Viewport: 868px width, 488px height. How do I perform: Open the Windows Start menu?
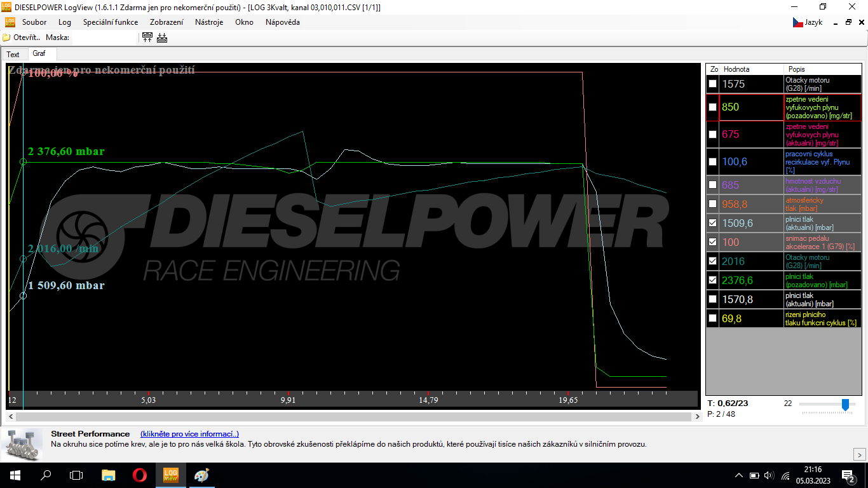pos(15,475)
